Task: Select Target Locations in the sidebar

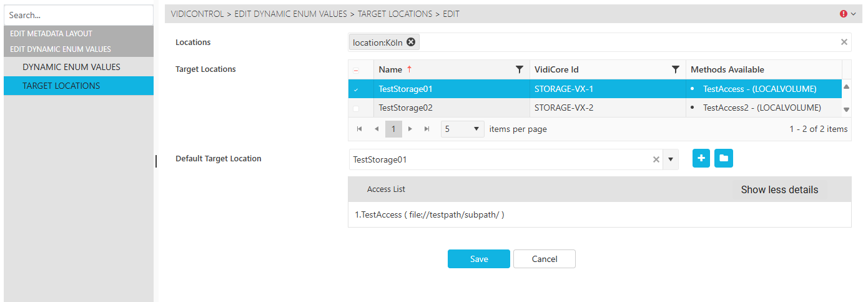Action: (x=61, y=86)
